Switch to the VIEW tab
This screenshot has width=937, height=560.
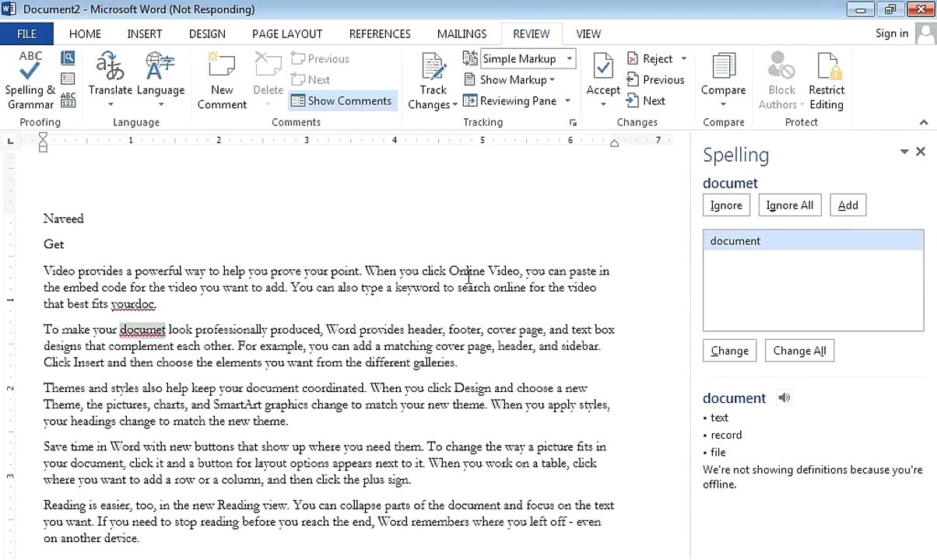(x=588, y=34)
